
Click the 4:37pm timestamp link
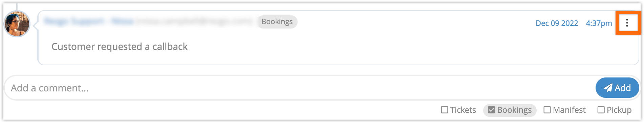(x=599, y=23)
